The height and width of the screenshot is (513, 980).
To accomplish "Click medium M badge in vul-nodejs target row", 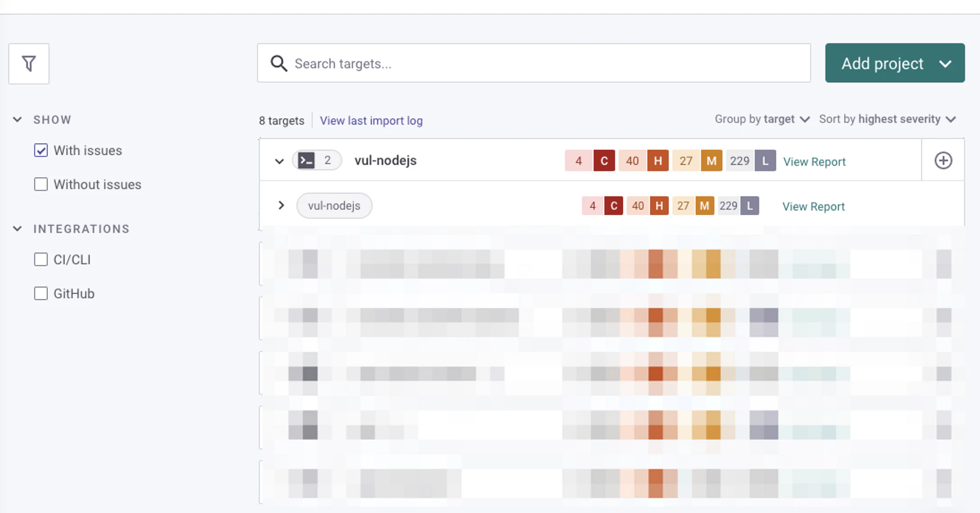I will (x=711, y=161).
